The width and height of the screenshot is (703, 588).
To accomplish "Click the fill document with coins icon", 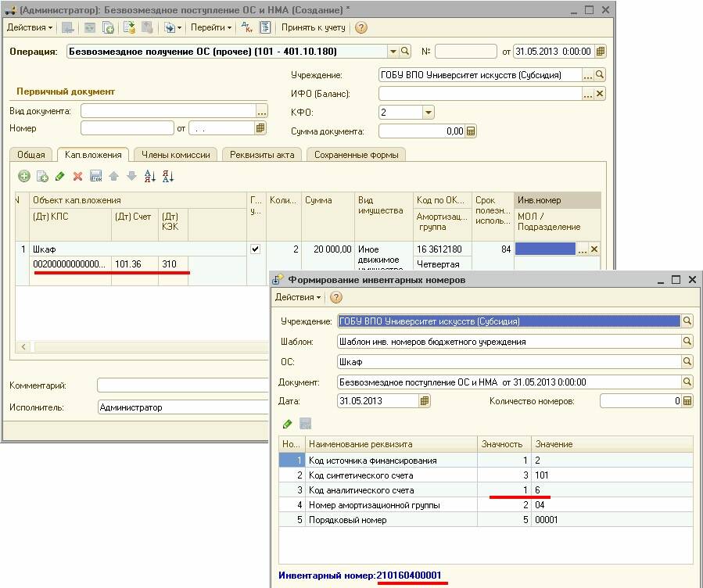I will point(129,27).
